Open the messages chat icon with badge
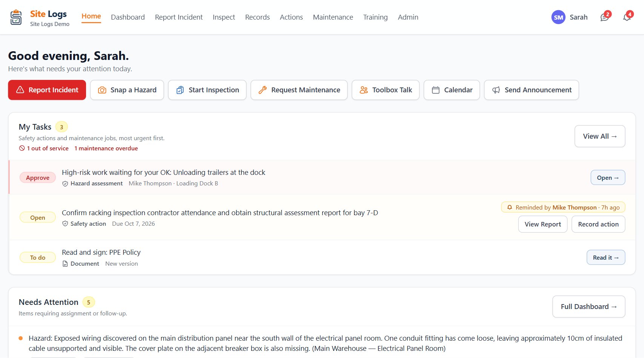Screen dimensions: 644x358 (605, 17)
